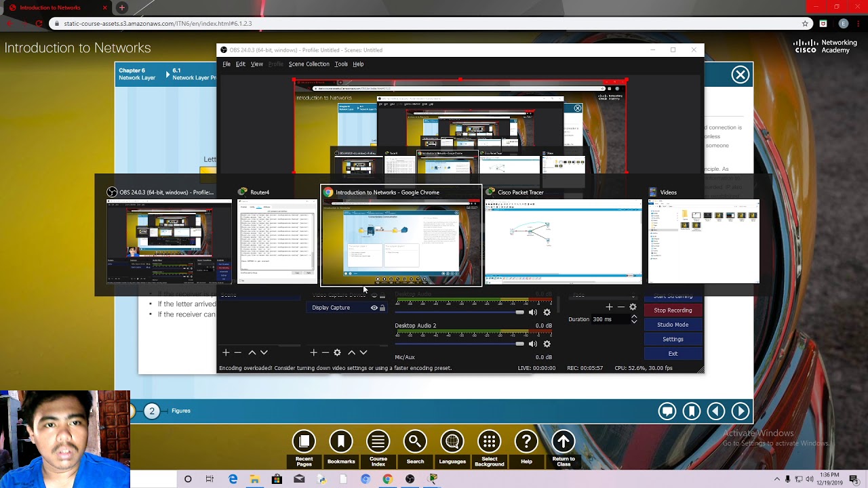868x488 pixels.
Task: Click the transition properties gear above Duration
Action: (633, 307)
